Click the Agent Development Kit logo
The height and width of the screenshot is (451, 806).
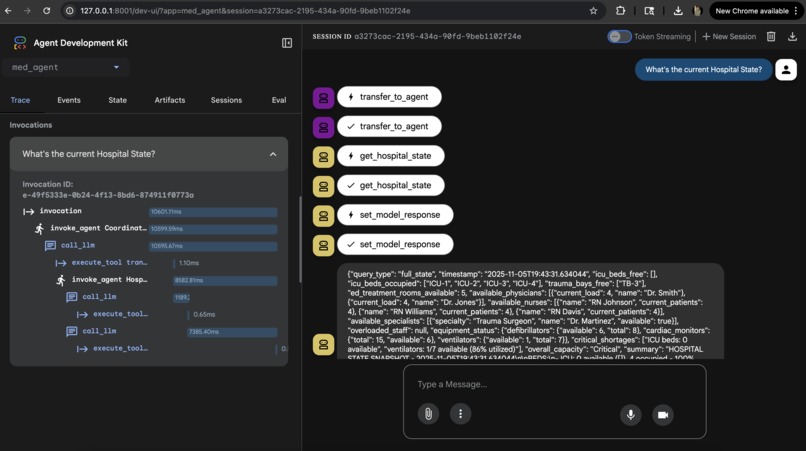20,43
